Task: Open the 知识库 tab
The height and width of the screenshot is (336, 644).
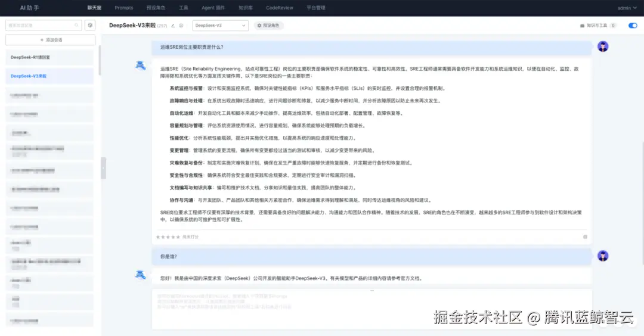Action: point(246,8)
